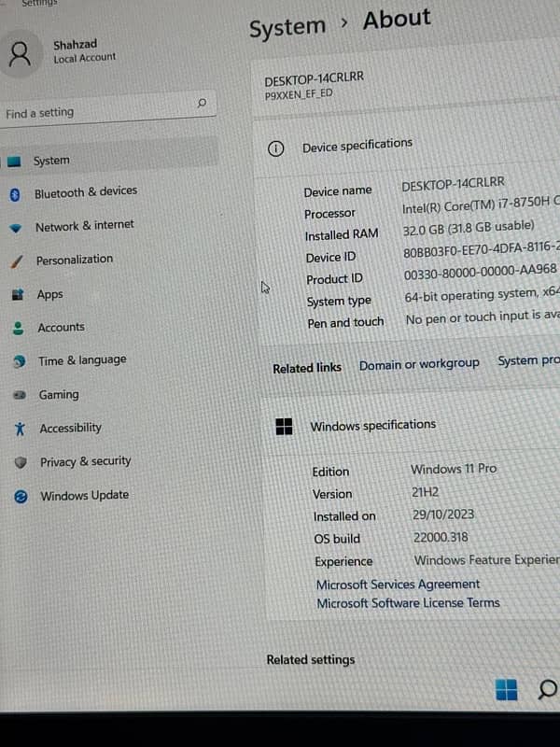This screenshot has height=747, width=560.
Task: Open Time & language settings
Action: pos(82,360)
